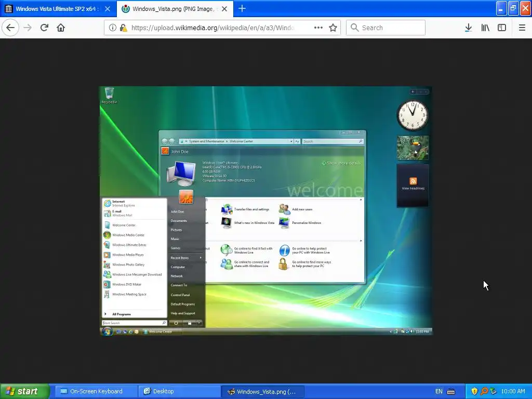Click the 10:00 AM taskbar clock
Viewport: 532px width, 399px height.
click(513, 391)
